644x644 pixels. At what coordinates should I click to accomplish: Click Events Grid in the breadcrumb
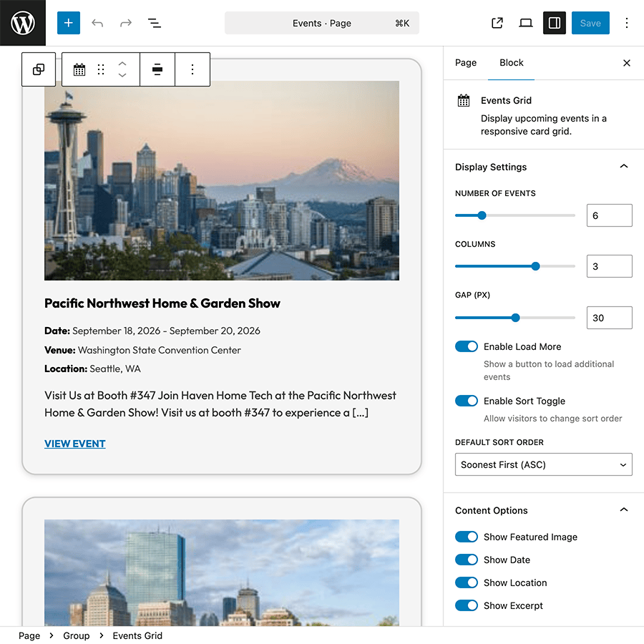(x=137, y=635)
